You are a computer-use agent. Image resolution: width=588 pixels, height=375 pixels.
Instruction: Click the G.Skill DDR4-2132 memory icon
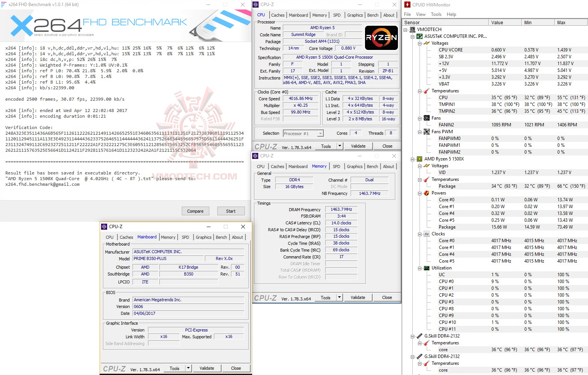pos(419,336)
